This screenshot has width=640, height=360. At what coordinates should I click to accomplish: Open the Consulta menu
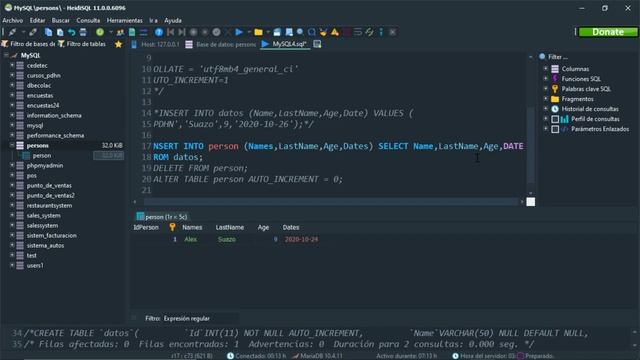[88, 20]
